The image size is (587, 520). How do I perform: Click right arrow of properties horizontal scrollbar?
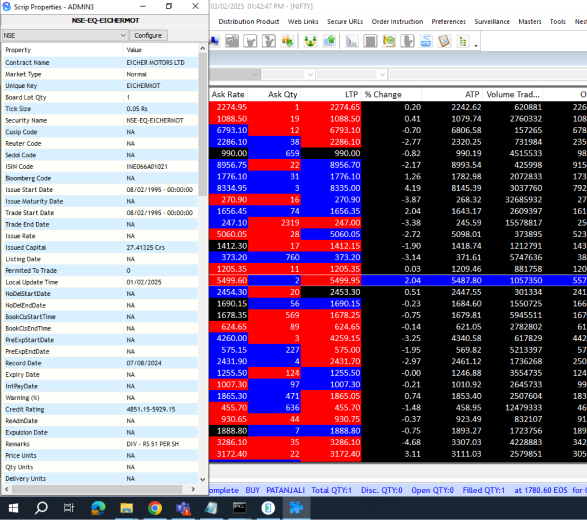click(x=193, y=489)
